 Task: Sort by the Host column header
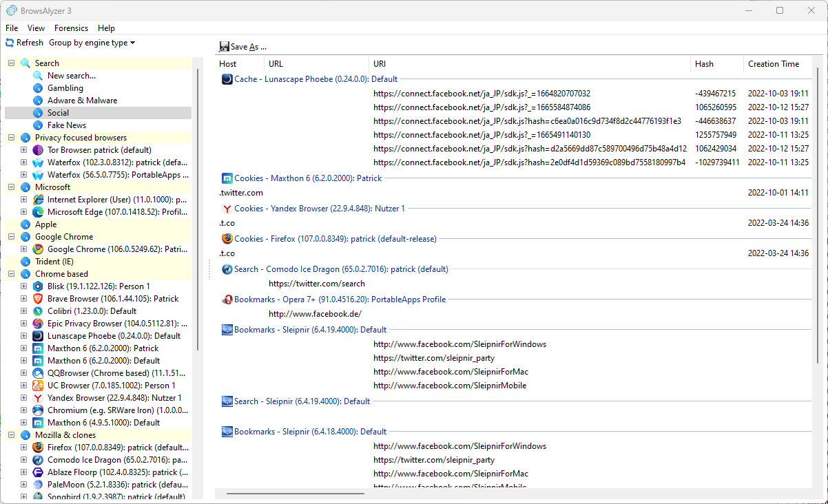[x=240, y=64]
